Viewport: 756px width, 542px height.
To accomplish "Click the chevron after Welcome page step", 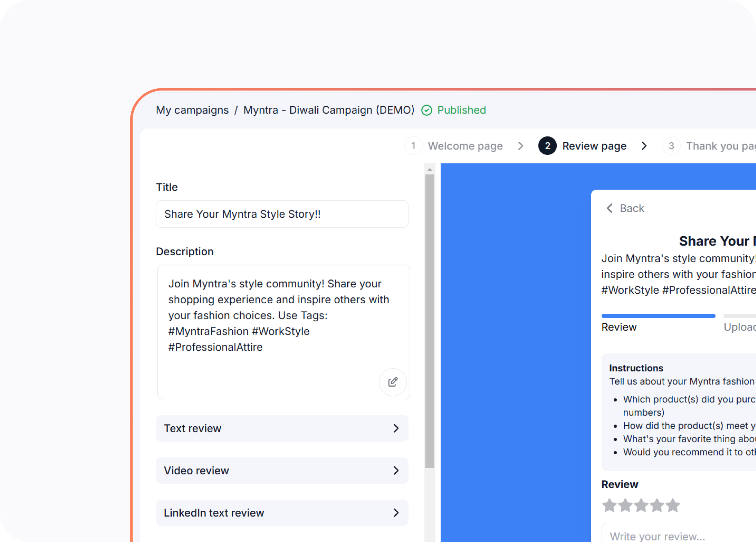I will coord(521,146).
